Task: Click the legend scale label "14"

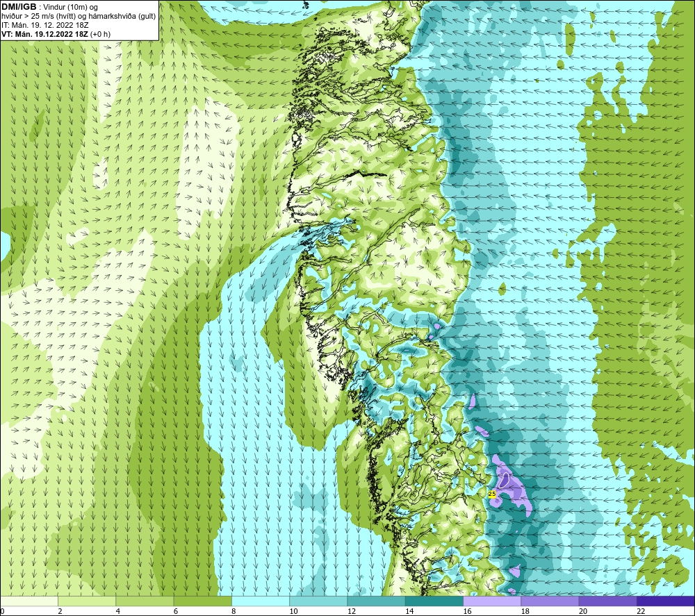Action: pos(409,611)
